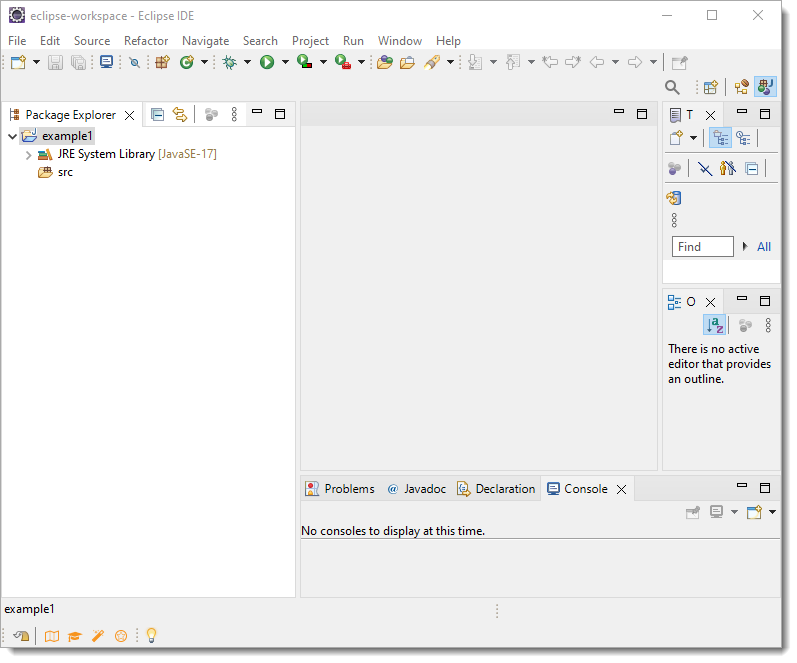Open the Navigate menu

point(205,41)
